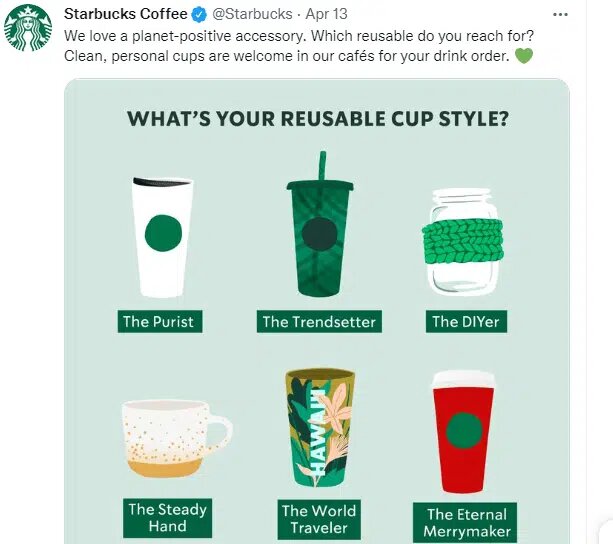This screenshot has height=544, width=613.
Task: Click the speckled Steady Hand mug
Action: pyautogui.click(x=172, y=437)
